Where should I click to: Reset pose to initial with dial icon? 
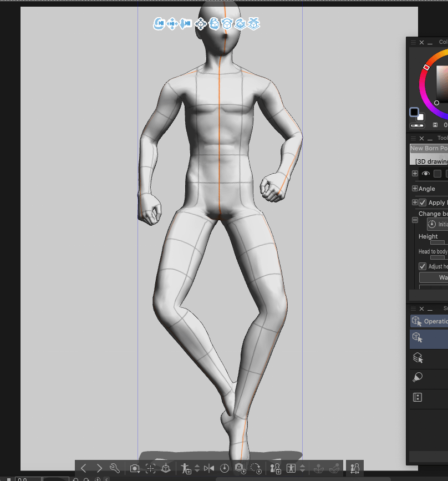[x=225, y=468]
